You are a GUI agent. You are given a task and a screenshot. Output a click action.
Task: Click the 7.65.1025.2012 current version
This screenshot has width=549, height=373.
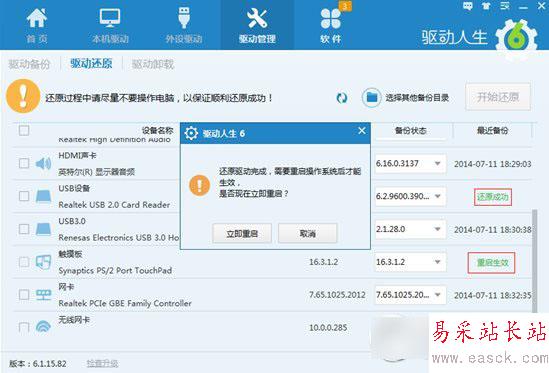click(337, 295)
